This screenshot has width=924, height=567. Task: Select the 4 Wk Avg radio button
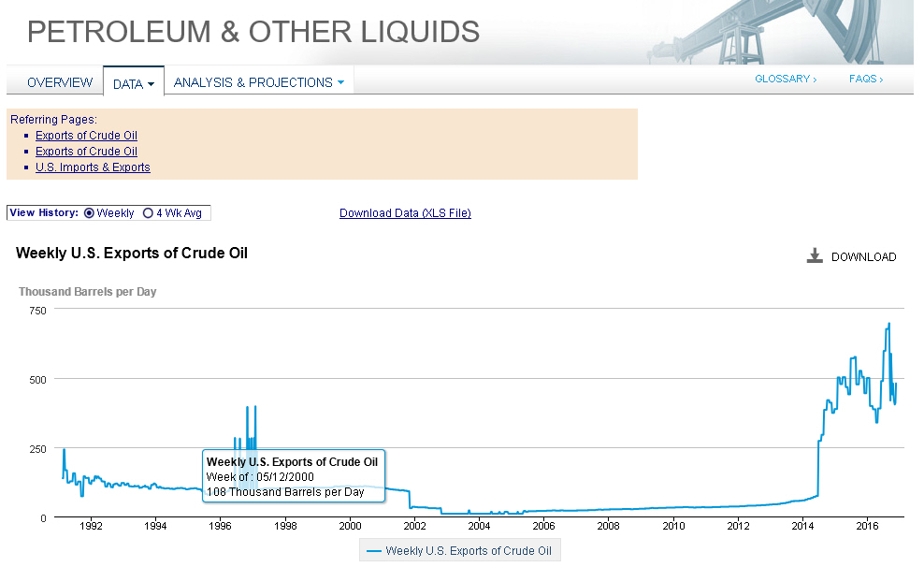pyautogui.click(x=148, y=213)
